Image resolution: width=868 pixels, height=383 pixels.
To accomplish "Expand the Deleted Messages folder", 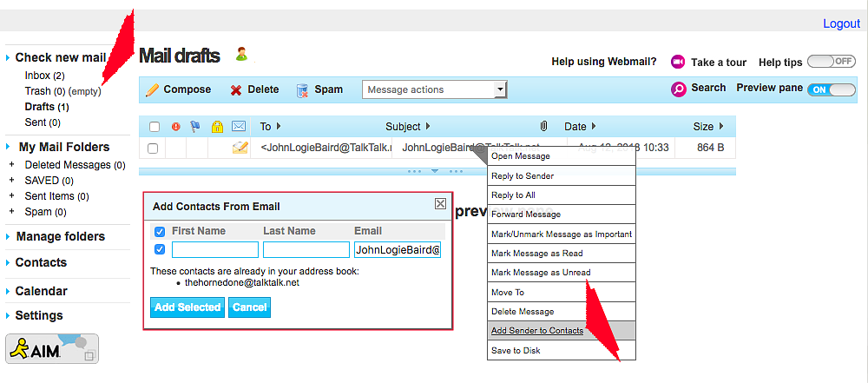I will pyautogui.click(x=11, y=165).
